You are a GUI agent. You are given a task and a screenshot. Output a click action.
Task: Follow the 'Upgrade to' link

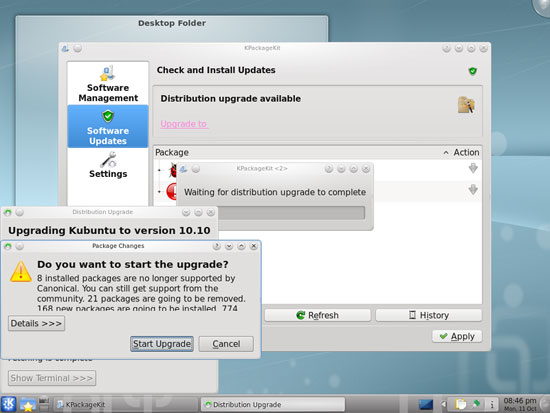[x=184, y=124]
